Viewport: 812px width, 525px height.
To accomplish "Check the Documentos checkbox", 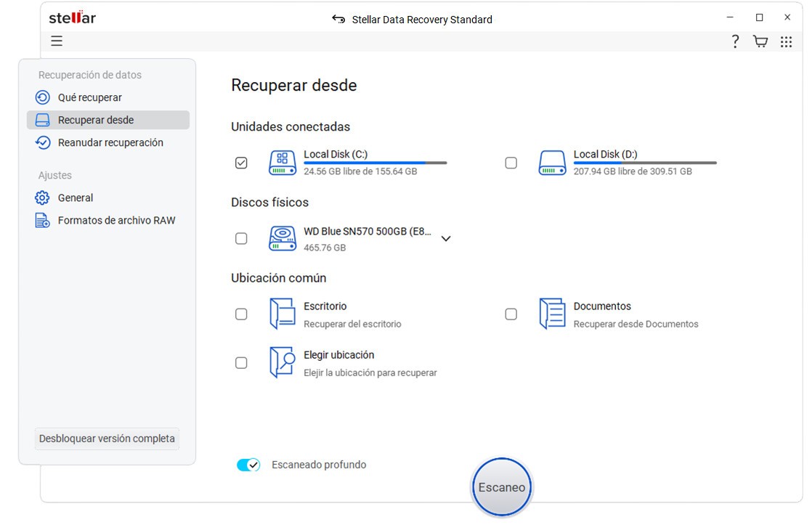I will [511, 314].
